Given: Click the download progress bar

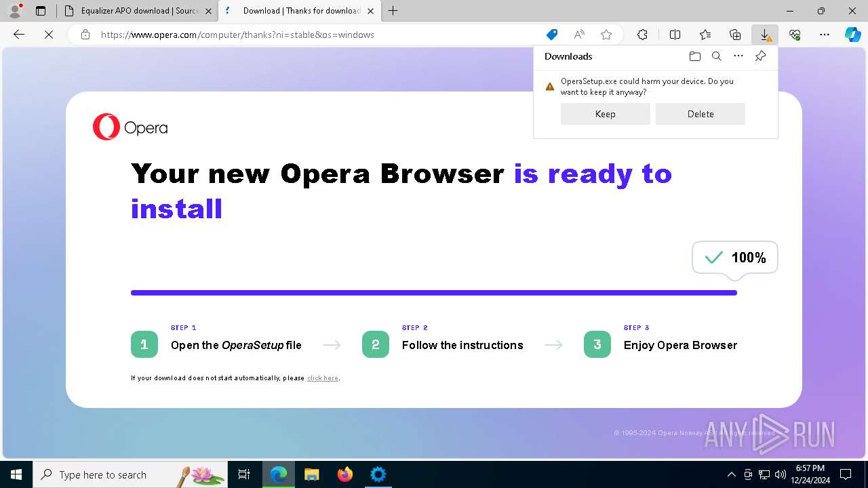Looking at the screenshot, I should pyautogui.click(x=434, y=293).
